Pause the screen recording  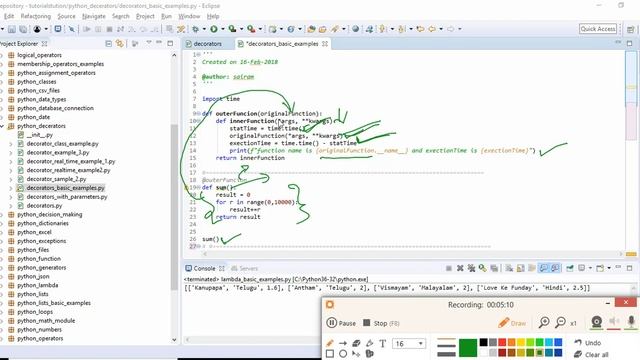tap(341, 323)
